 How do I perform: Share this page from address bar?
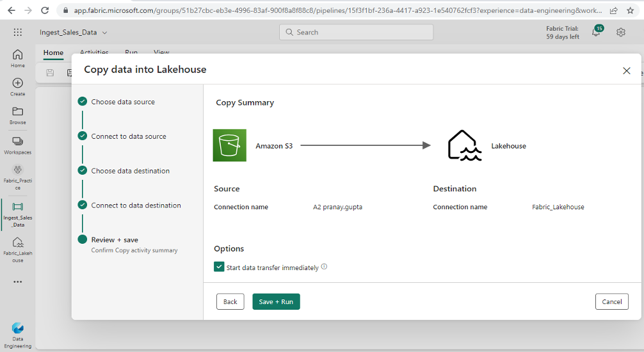tap(614, 10)
